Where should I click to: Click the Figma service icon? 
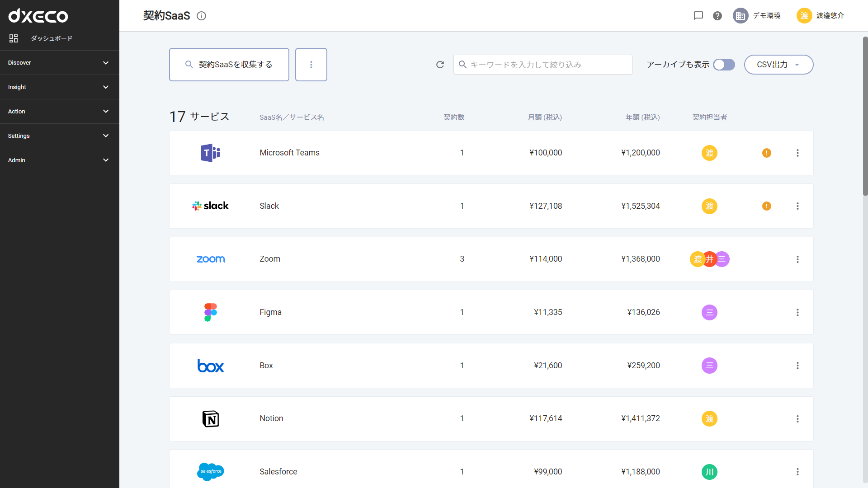[x=210, y=312]
